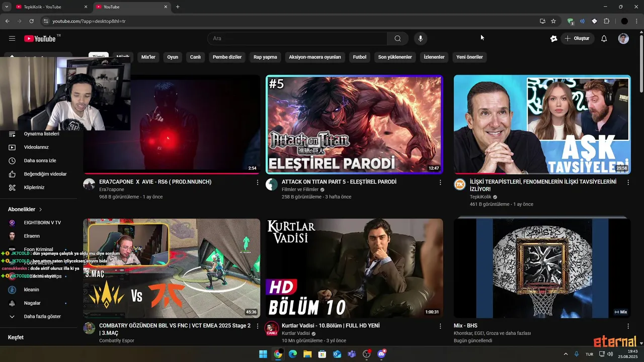This screenshot has width=644, height=362.
Task: Open Kurtlar Vadisi channel avatar
Action: (x=272, y=328)
